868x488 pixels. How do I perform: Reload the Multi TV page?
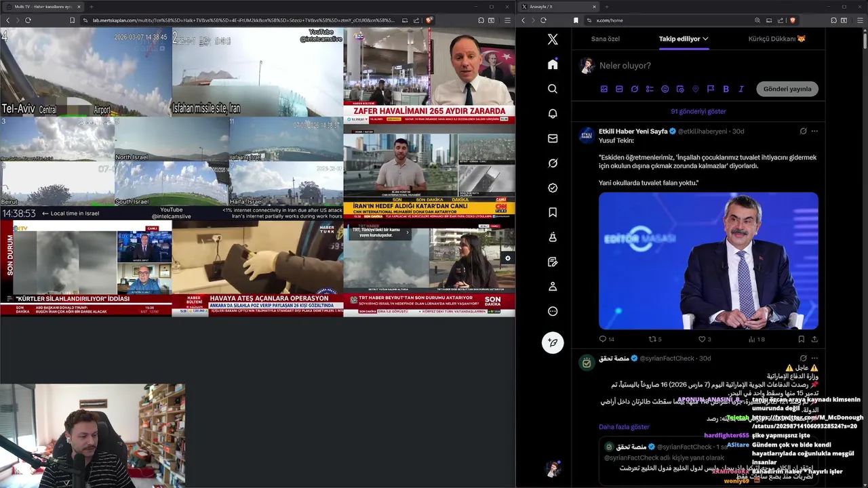pos(28,20)
